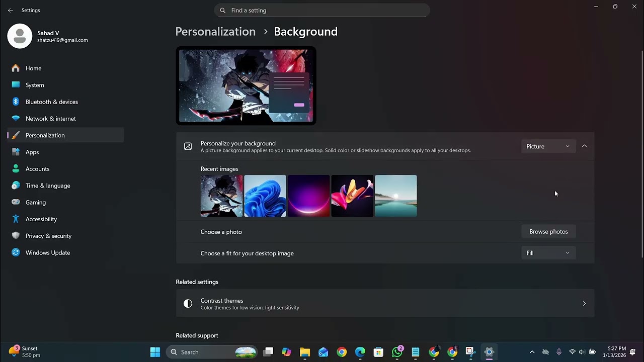Select the lake sunrise recent wallpaper

396,196
